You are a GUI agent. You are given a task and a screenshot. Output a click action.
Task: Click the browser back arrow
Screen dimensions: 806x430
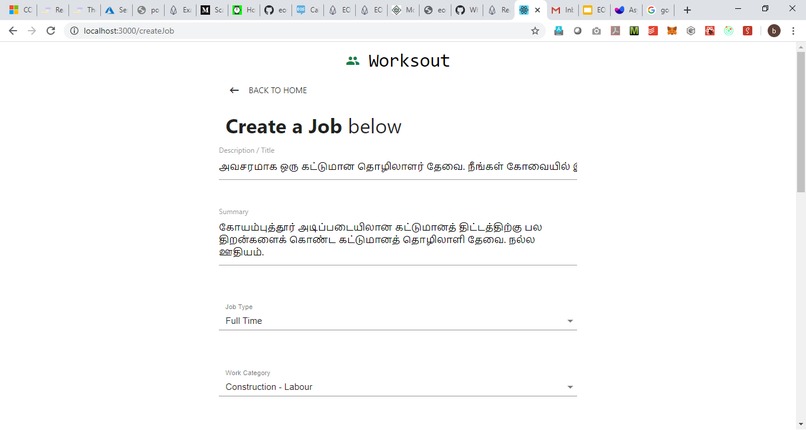coord(13,31)
